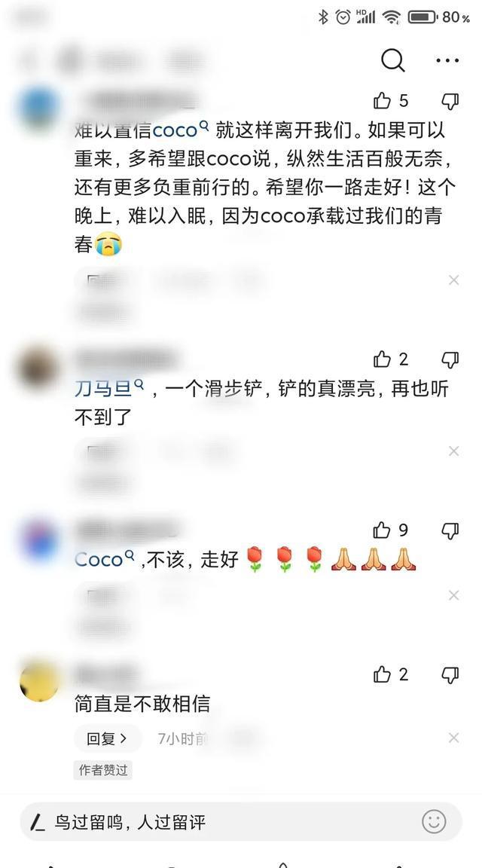482x868 pixels.
Task: Dismiss the last comment using its X icon
Action: coord(454,738)
